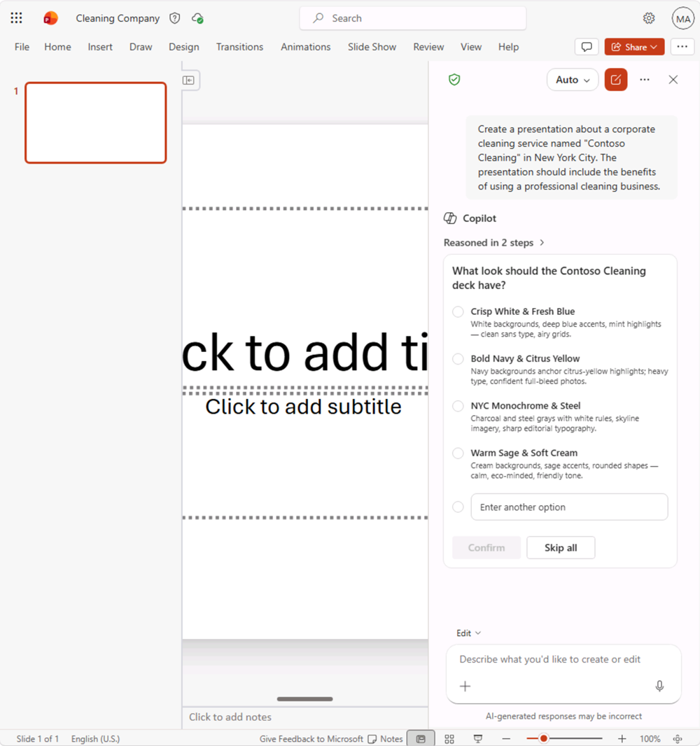Switch to the View tab

471,47
